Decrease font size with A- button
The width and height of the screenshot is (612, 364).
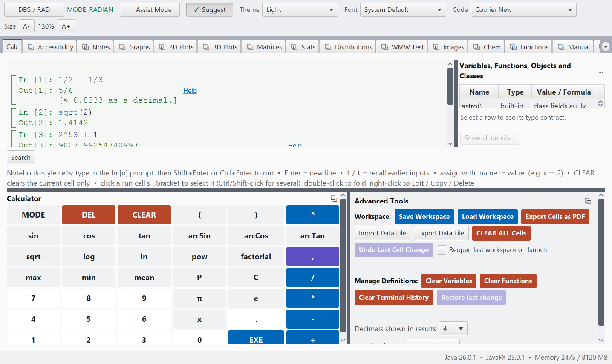26,26
